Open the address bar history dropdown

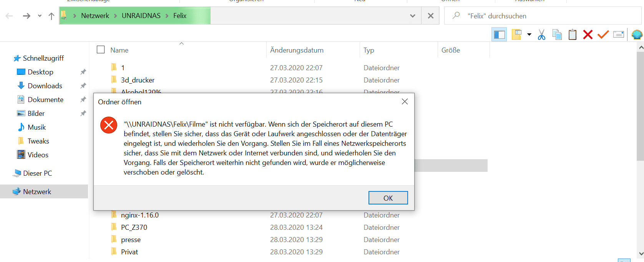point(413,16)
